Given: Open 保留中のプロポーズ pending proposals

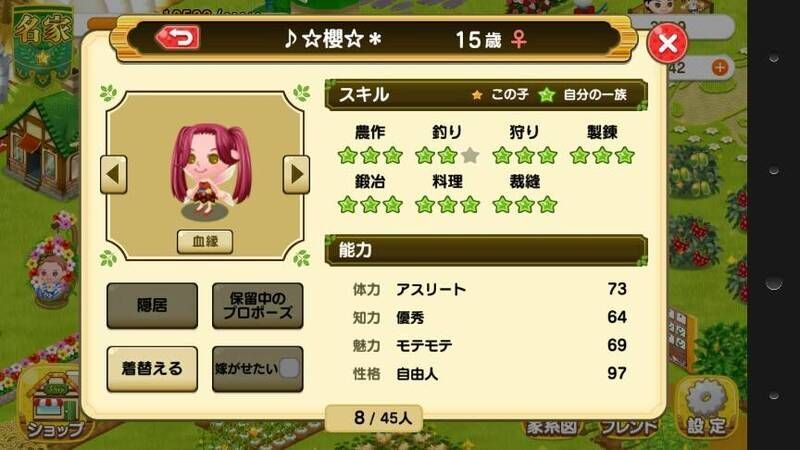Looking at the screenshot, I should point(258,306).
